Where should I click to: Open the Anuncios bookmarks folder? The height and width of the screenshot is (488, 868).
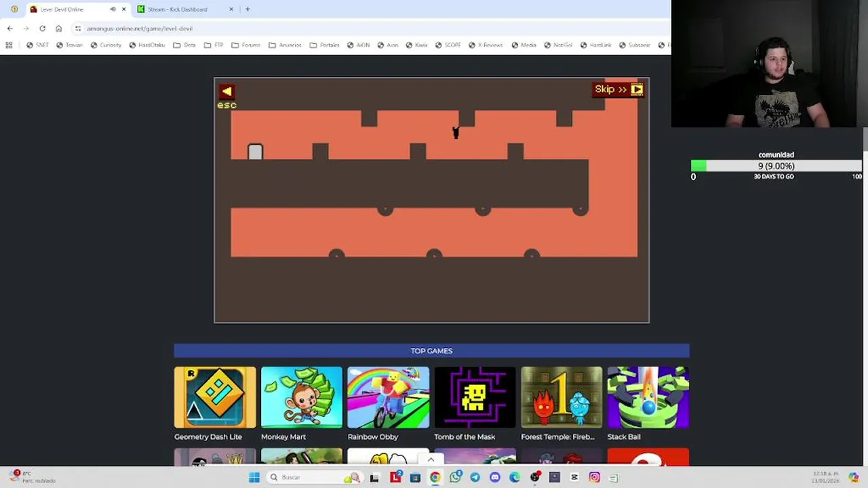coord(285,45)
